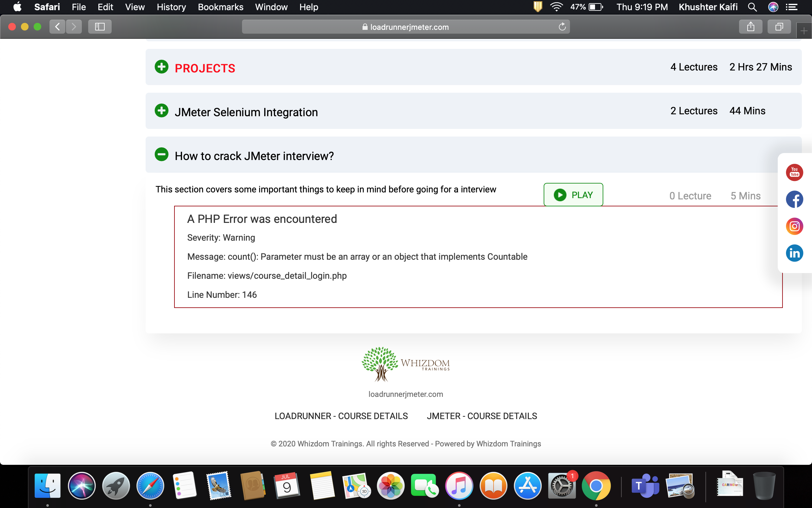Click the battery status indicator

586,7
